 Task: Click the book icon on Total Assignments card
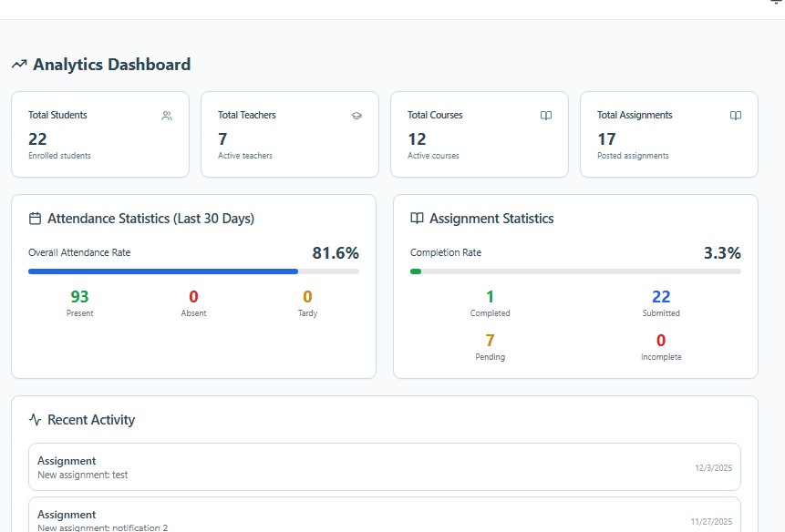[x=735, y=115]
